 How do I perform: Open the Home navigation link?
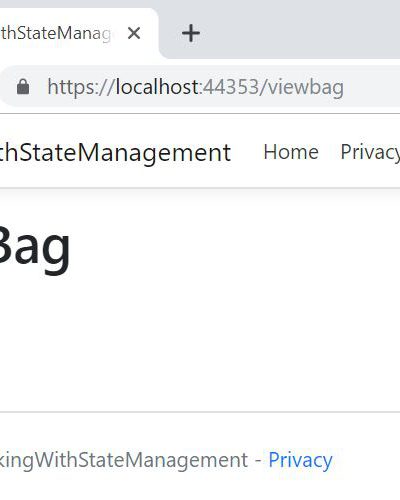tap(291, 152)
